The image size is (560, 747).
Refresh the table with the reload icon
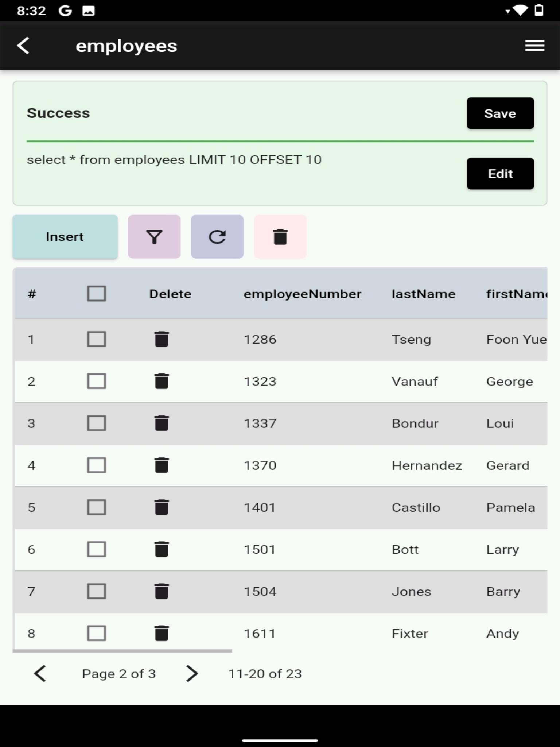pos(217,237)
